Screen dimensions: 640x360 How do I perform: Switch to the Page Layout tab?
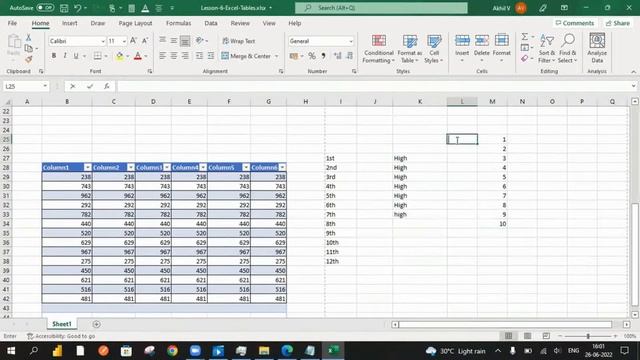pyautogui.click(x=135, y=23)
